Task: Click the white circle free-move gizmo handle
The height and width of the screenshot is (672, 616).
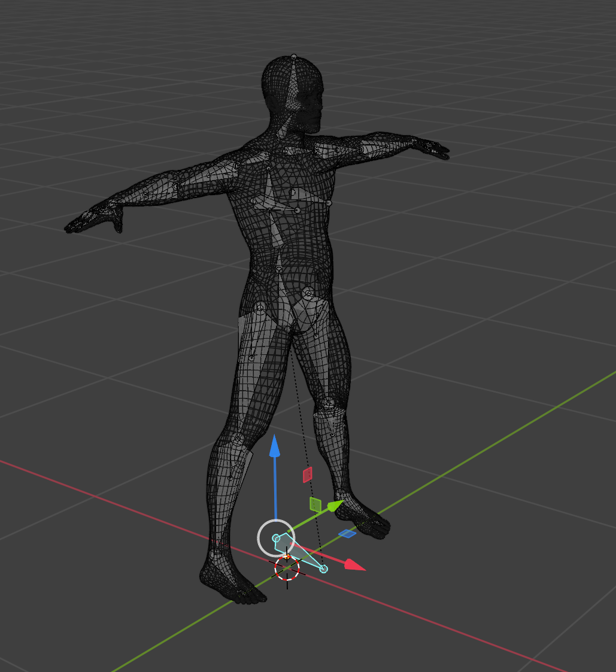Action: (x=276, y=538)
